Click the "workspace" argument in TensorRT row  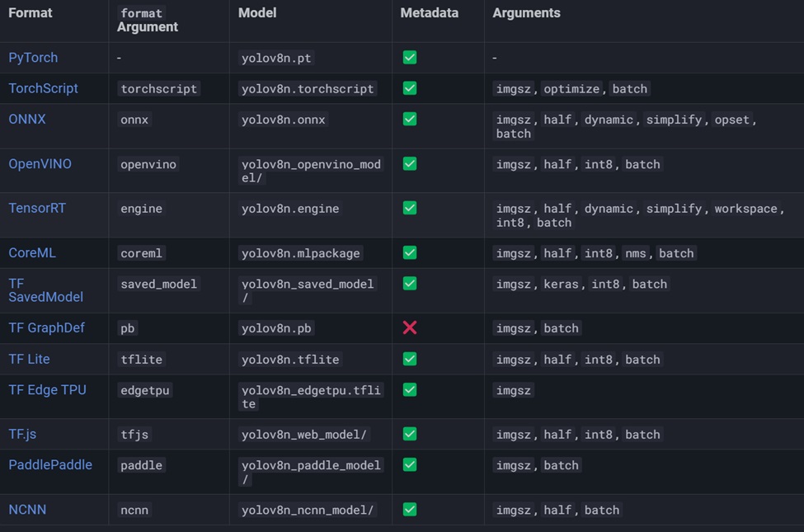pos(745,209)
